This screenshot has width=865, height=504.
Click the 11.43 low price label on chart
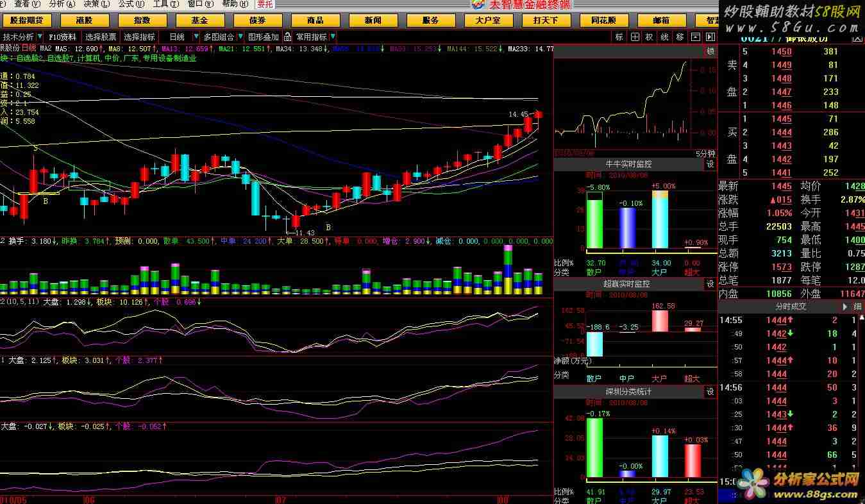point(305,232)
